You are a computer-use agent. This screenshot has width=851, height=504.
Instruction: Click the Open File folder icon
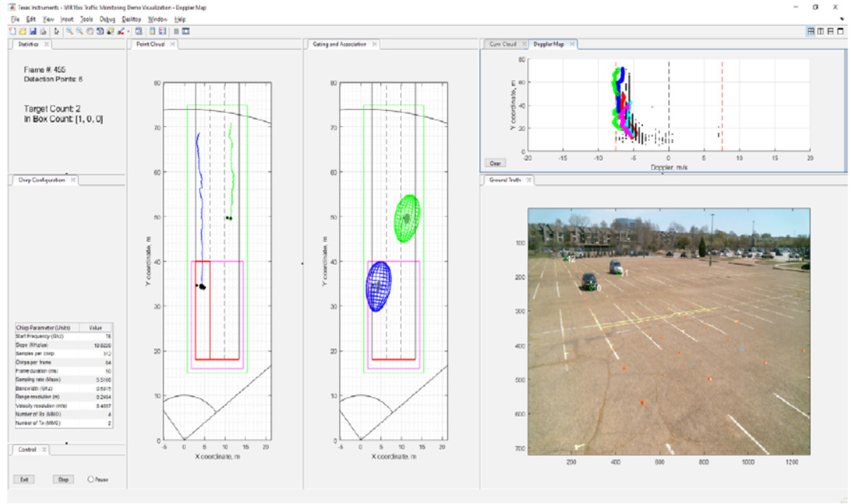22,31
